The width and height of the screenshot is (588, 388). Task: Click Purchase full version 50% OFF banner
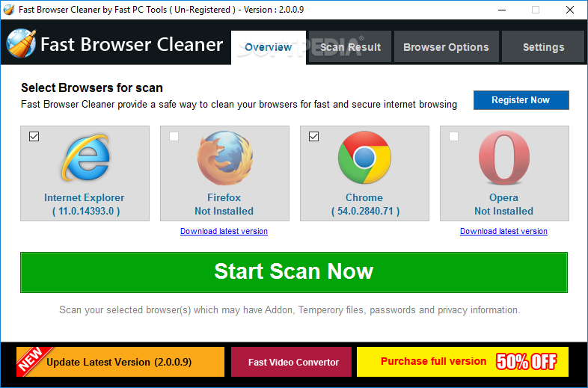coord(462,362)
